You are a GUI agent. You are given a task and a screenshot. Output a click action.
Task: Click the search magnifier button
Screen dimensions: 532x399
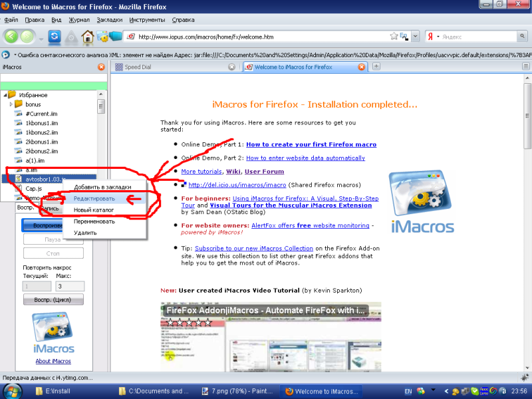pyautogui.click(x=522, y=37)
